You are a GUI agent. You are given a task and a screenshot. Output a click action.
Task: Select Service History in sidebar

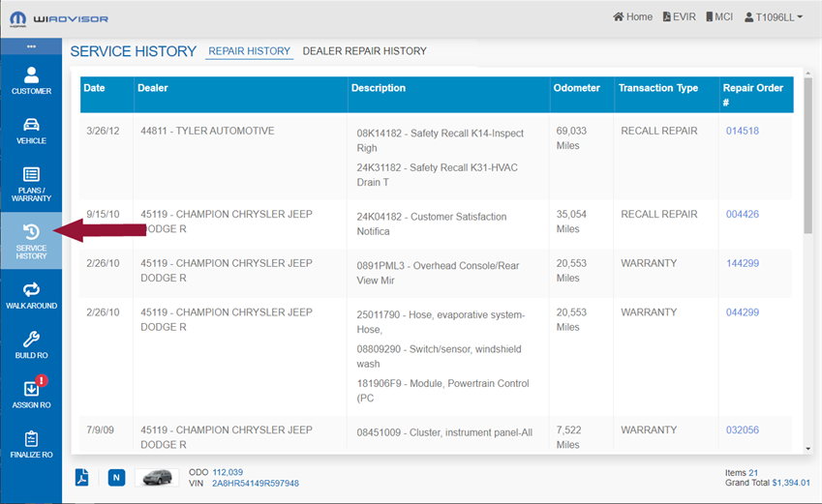31,241
